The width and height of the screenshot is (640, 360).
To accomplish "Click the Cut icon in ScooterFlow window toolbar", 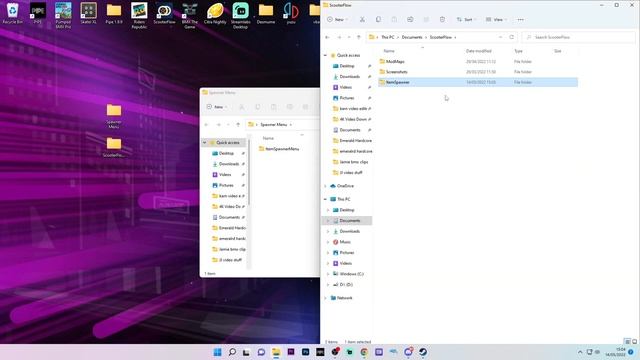I will [x=362, y=20].
